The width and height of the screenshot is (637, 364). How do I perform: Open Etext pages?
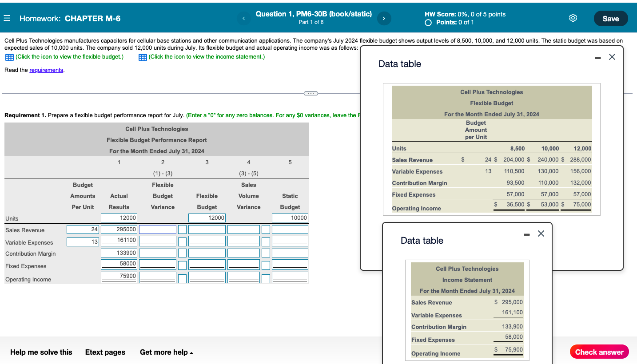[105, 352]
